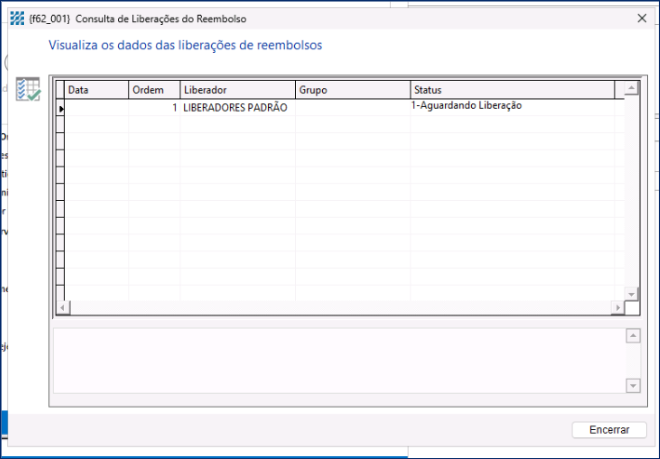Click the application icon in the title bar
The image size is (660, 459).
click(x=16, y=18)
